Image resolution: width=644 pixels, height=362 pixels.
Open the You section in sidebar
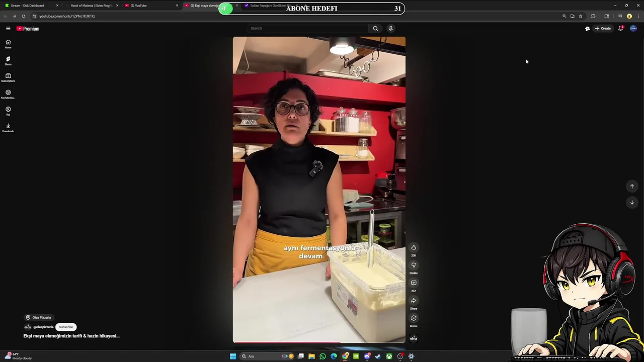click(x=8, y=111)
